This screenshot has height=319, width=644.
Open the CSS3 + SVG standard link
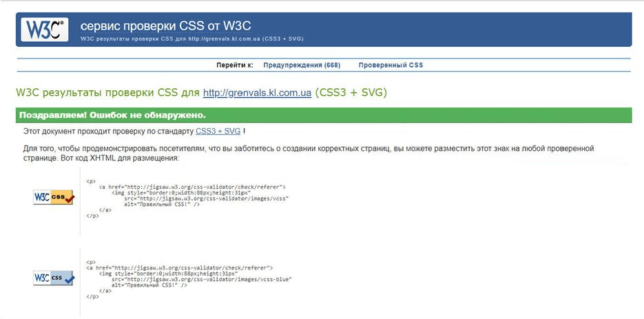point(218,132)
